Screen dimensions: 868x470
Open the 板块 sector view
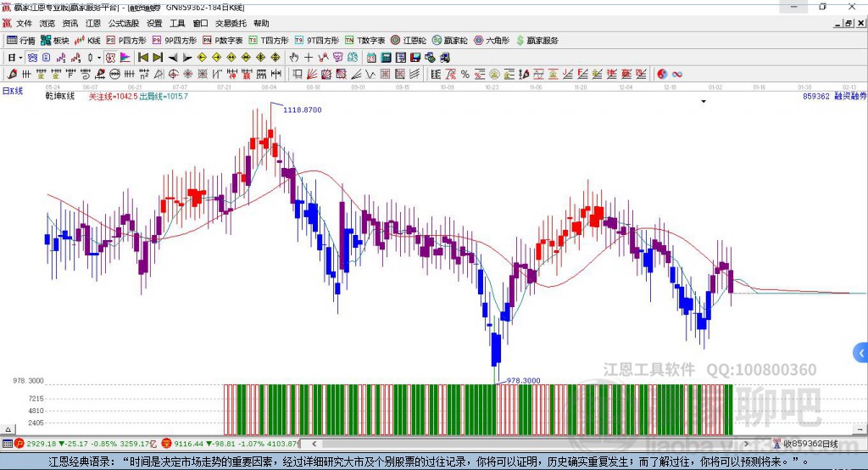[55, 40]
